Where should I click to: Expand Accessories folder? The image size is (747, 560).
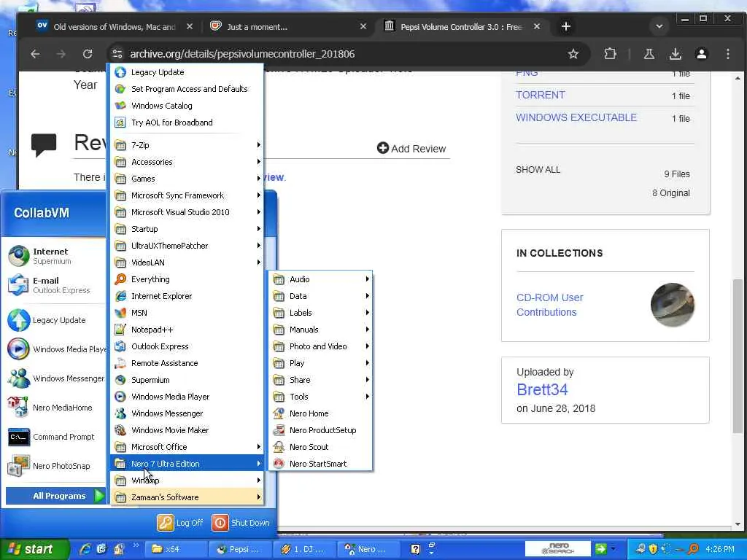click(x=187, y=161)
